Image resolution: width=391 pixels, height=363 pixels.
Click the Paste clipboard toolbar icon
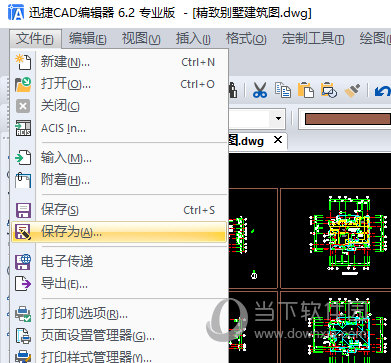coord(306,90)
